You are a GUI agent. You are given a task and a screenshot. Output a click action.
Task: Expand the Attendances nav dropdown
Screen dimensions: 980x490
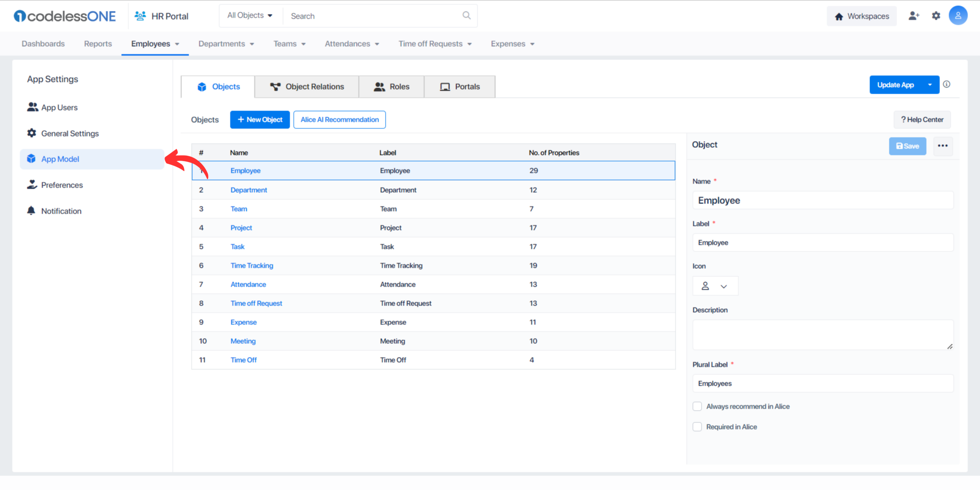pyautogui.click(x=377, y=44)
